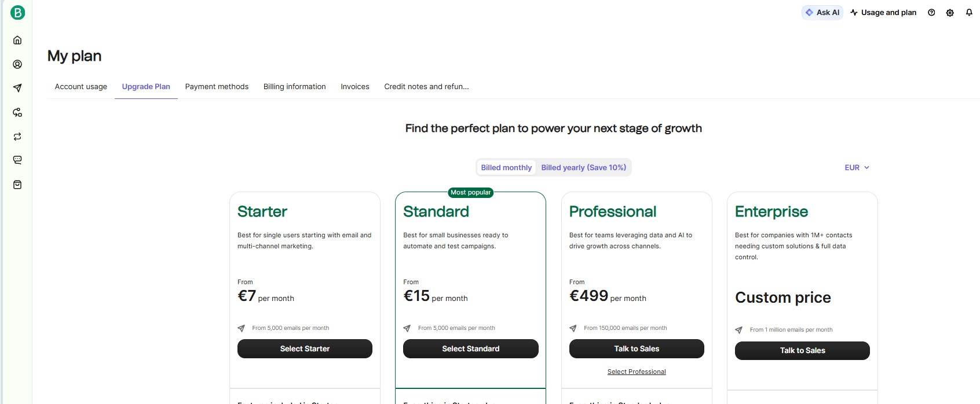The width and height of the screenshot is (980, 404).
Task: Open the notifications bell
Action: tap(969, 12)
